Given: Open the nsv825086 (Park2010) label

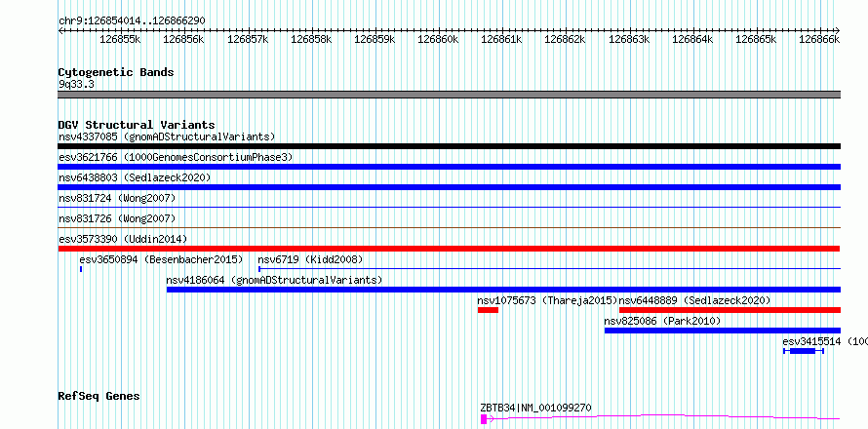Looking at the screenshot, I should pos(662,321).
